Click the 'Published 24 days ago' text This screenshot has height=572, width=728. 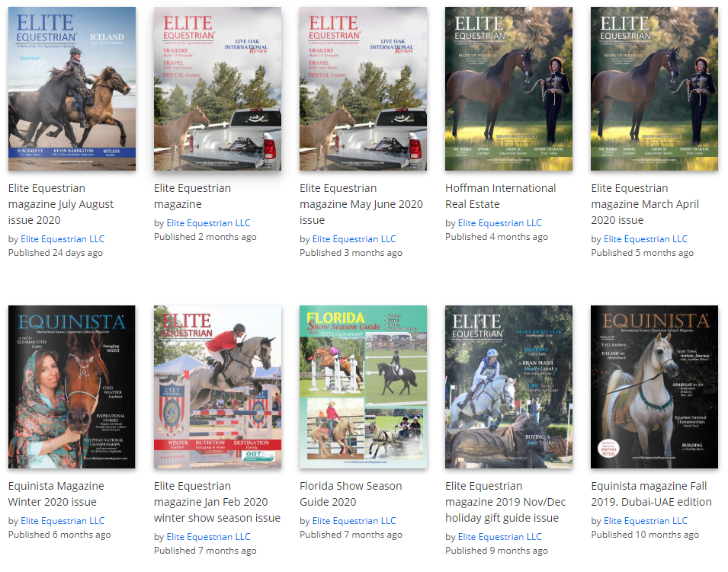point(55,253)
